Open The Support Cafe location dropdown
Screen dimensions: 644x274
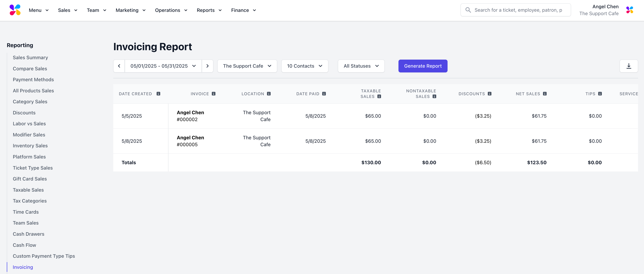pos(247,66)
